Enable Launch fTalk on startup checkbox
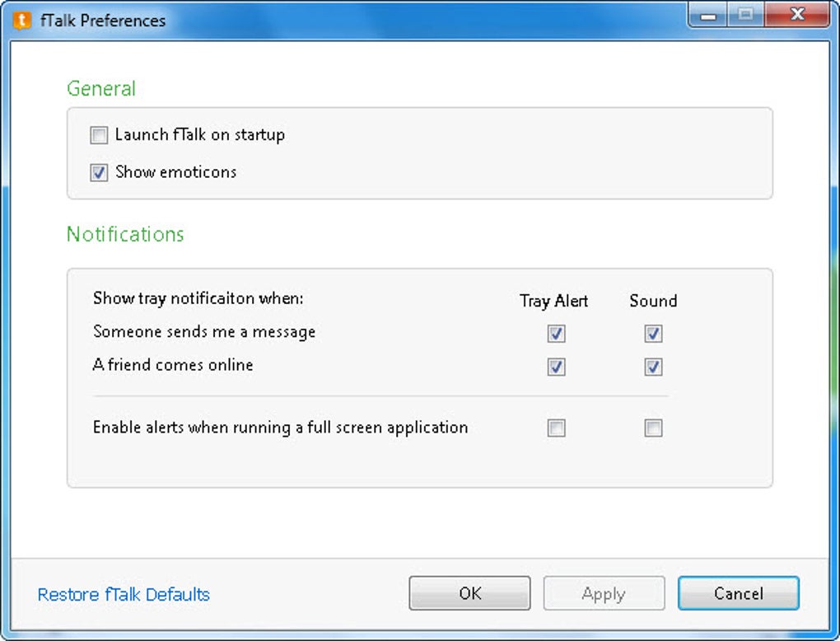This screenshot has height=641, width=840. [x=99, y=135]
